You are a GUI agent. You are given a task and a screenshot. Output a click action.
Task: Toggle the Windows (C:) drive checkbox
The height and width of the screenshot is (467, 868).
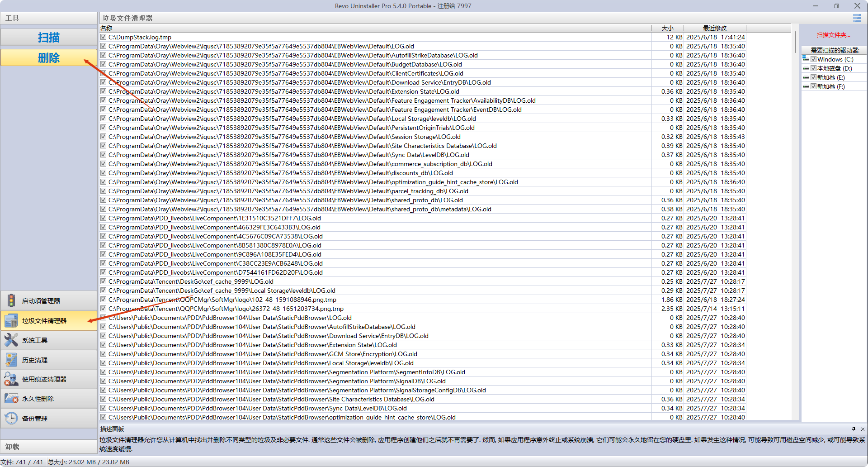813,59
